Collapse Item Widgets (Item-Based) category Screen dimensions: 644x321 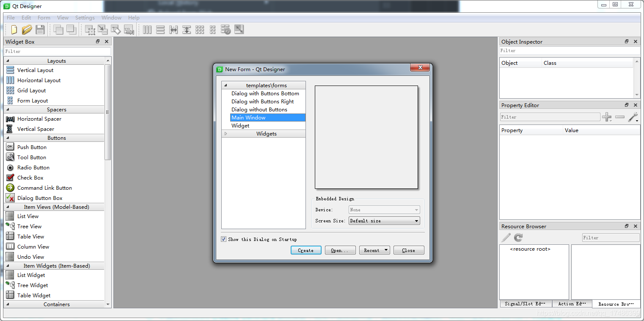click(x=8, y=266)
